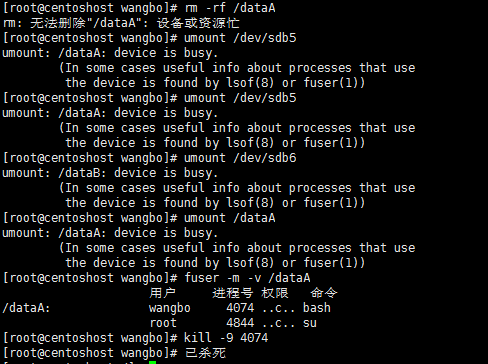Click the first 'umount /dev/sdb5' command
The width and height of the screenshot is (488, 364).
(240, 38)
